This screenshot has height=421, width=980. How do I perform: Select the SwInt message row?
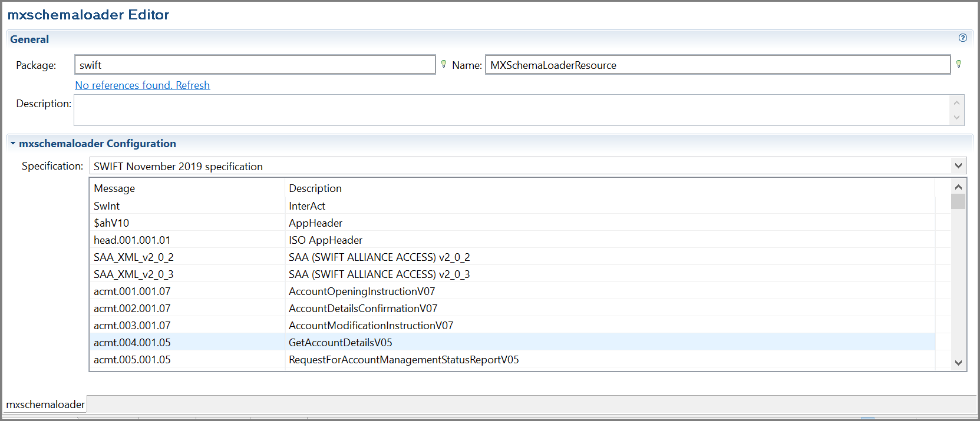[512, 206]
